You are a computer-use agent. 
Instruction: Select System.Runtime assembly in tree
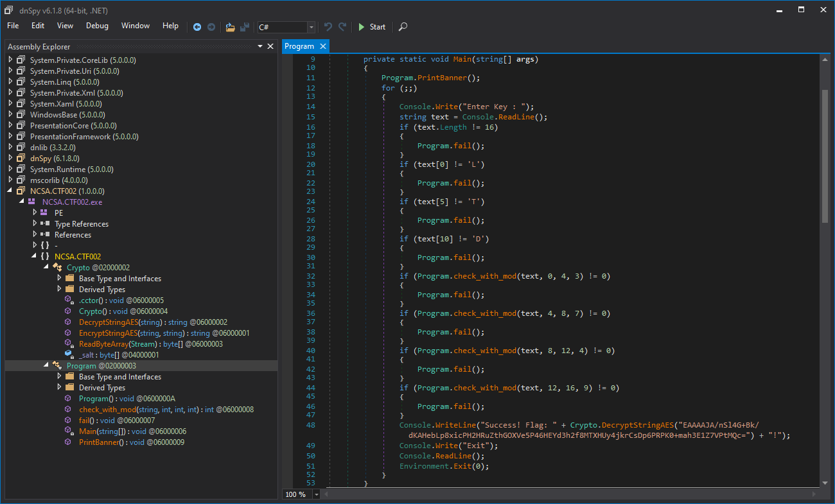click(71, 169)
